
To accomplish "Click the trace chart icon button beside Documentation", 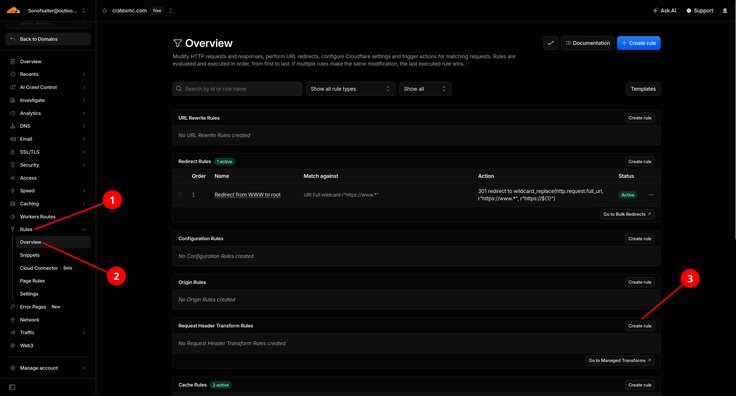I will (x=551, y=43).
